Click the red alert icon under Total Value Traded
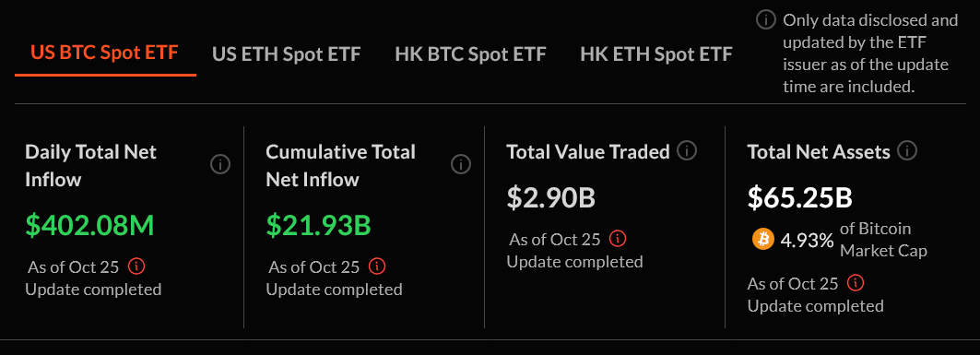This screenshot has height=355, width=980. [618, 239]
